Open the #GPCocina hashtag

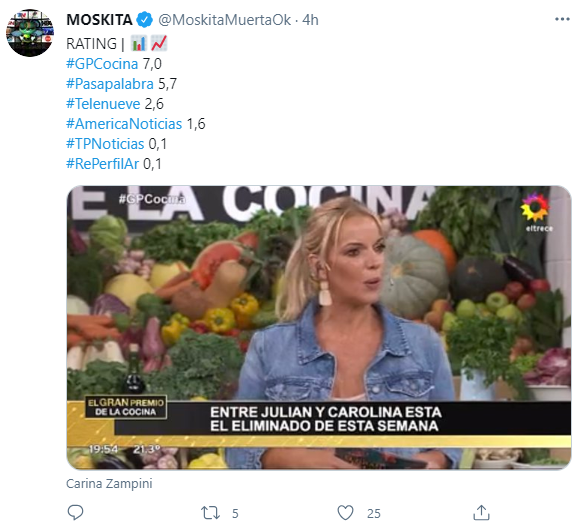(x=102, y=64)
